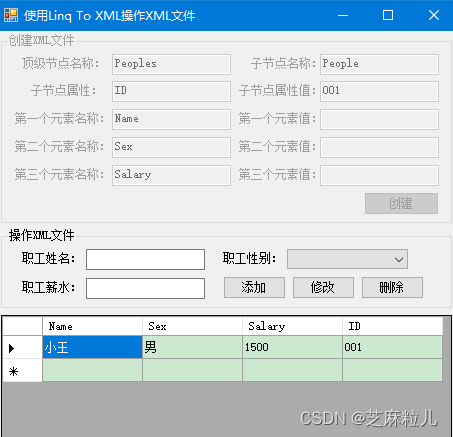Sort by the Salary column header
453x437 pixels.
click(292, 326)
